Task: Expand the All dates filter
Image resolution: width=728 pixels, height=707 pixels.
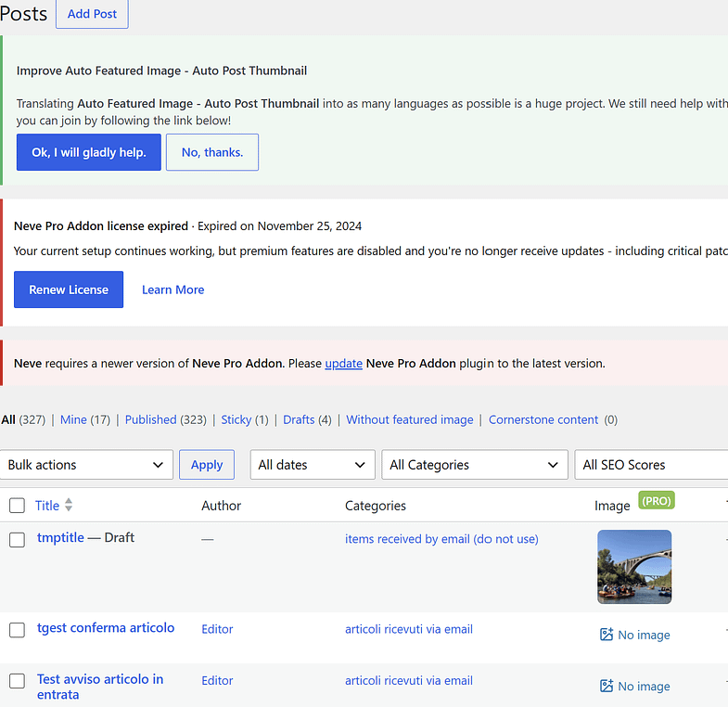Action: click(313, 465)
